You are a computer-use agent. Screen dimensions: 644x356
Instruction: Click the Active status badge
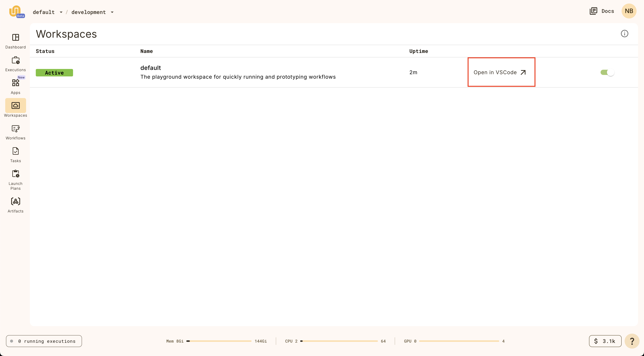[54, 73]
